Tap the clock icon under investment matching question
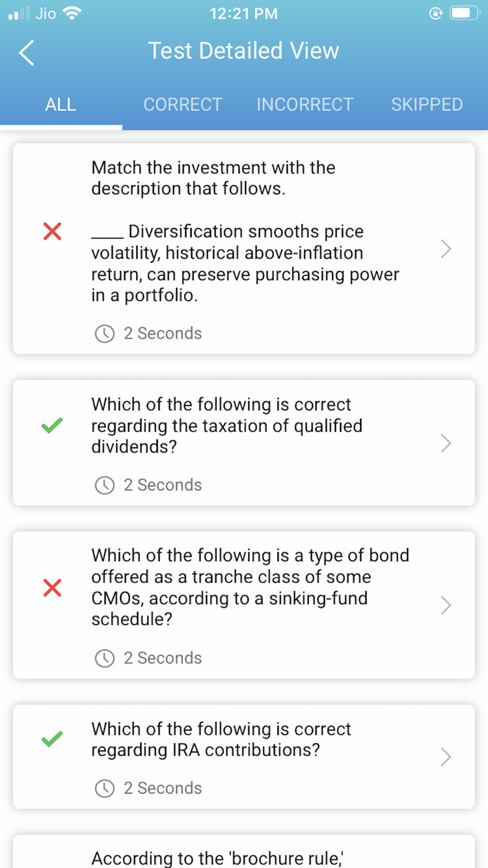 coord(104,334)
